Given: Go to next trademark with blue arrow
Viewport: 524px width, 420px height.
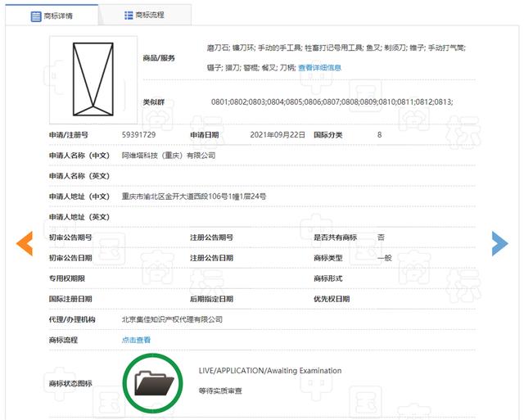Looking at the screenshot, I should coord(500,244).
